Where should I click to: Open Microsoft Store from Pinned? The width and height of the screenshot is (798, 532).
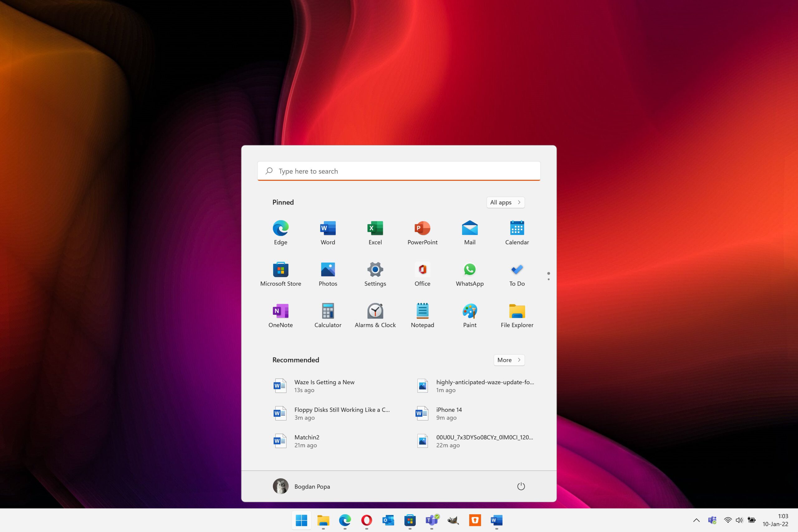click(281, 274)
